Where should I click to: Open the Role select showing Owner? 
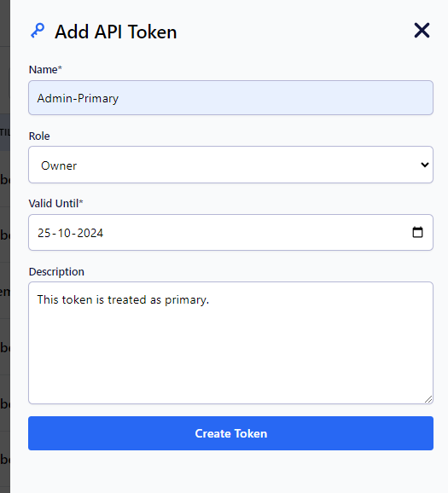pyautogui.click(x=230, y=165)
